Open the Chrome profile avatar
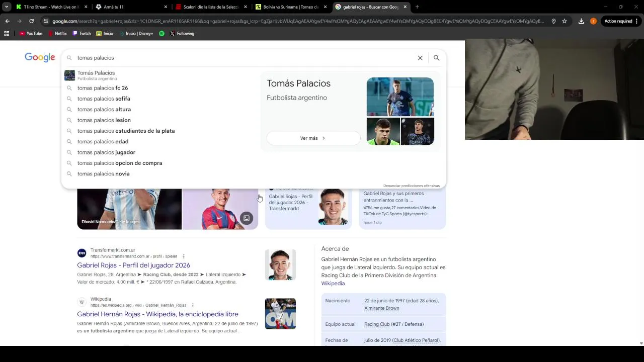Screen dimensions: 644x362 click(593, 21)
